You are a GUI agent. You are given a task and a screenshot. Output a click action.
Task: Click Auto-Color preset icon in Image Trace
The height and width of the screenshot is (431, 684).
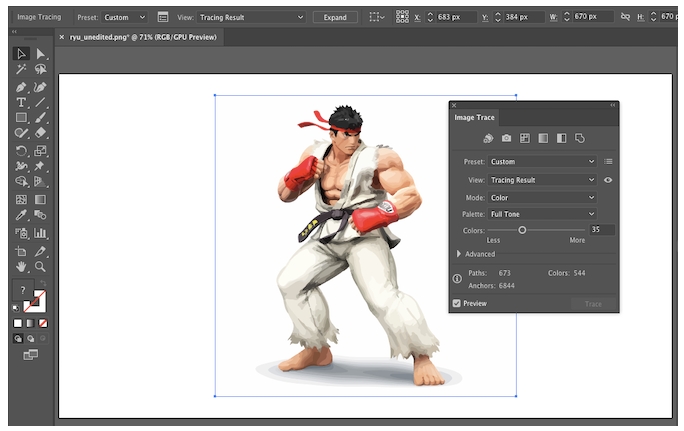pyautogui.click(x=488, y=138)
